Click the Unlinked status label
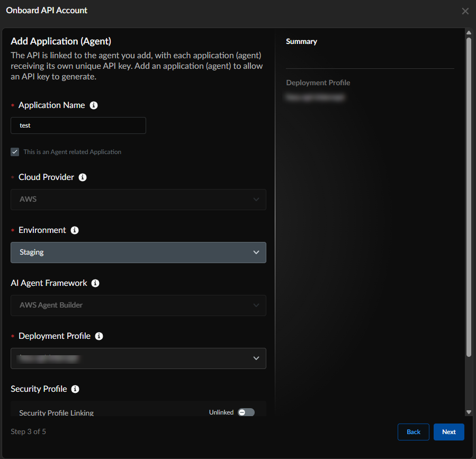The height and width of the screenshot is (459, 476). click(221, 412)
